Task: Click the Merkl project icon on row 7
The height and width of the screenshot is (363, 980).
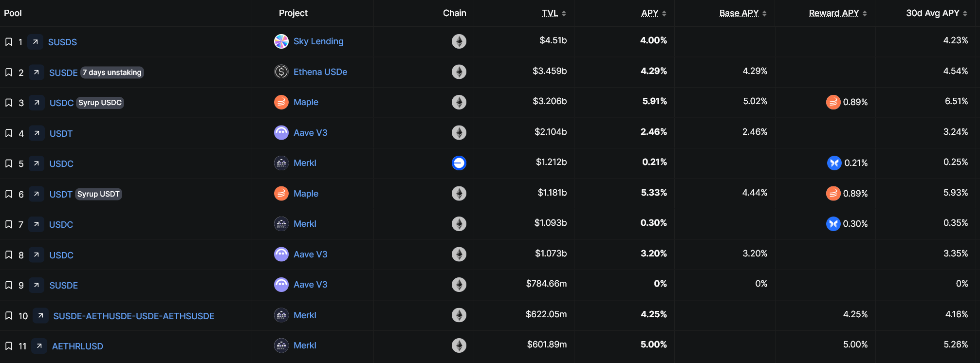Action: [281, 223]
